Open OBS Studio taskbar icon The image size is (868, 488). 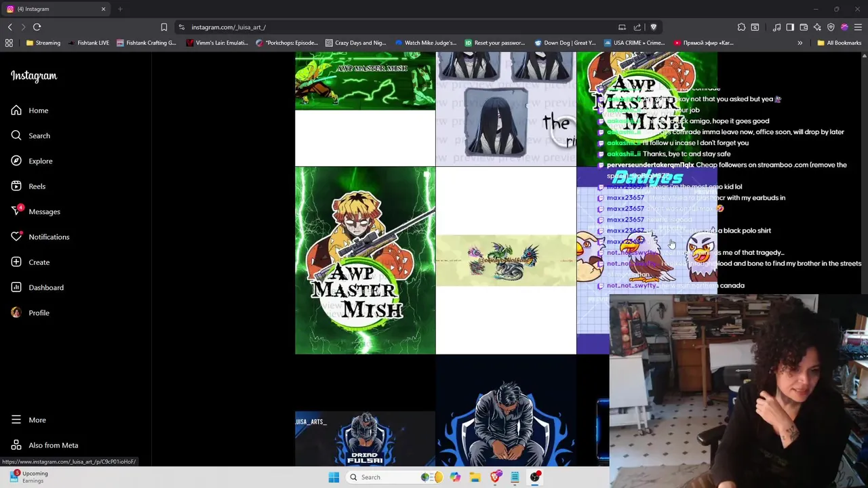coord(535,477)
